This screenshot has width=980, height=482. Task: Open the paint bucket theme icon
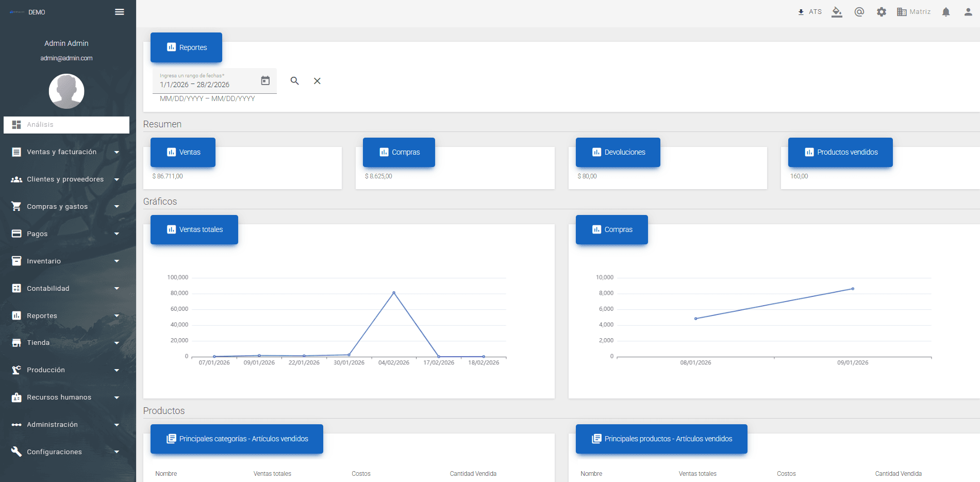(837, 12)
